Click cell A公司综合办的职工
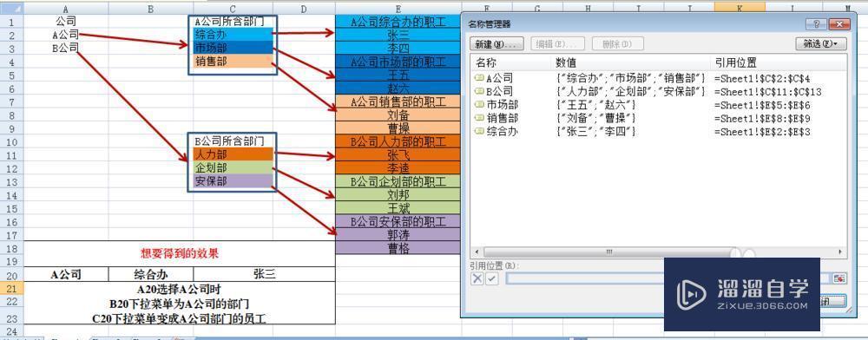 398,22
